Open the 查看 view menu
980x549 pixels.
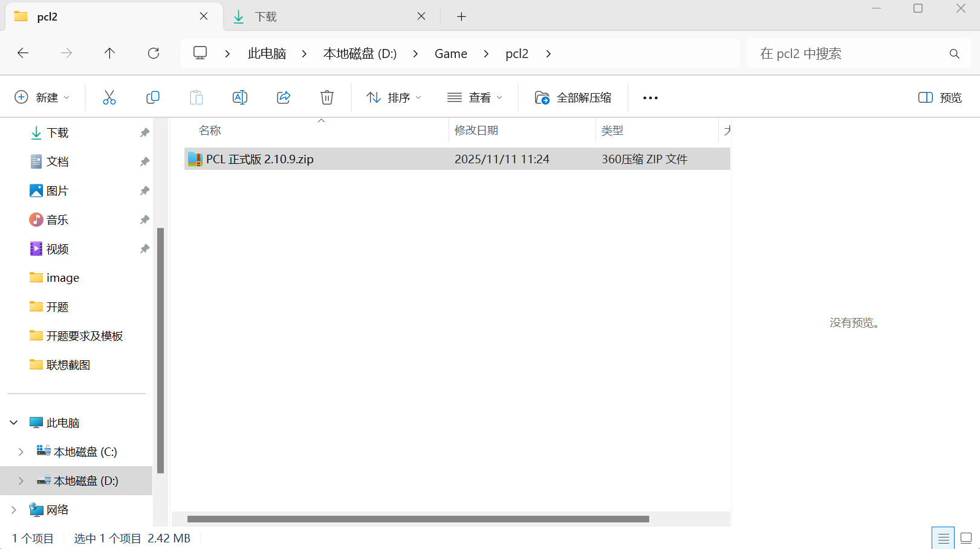[x=475, y=97]
